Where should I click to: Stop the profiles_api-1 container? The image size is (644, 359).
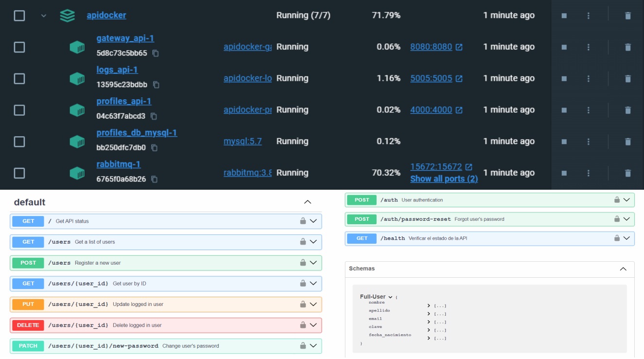[564, 110]
